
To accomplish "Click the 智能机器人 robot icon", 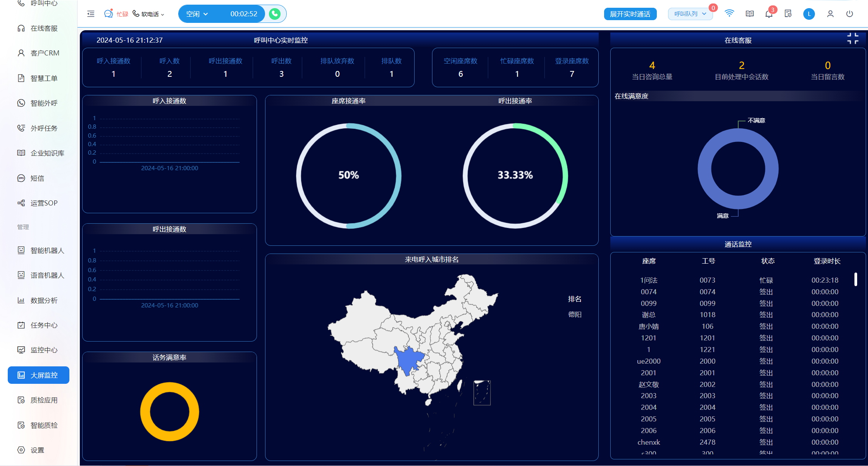I will (x=21, y=250).
